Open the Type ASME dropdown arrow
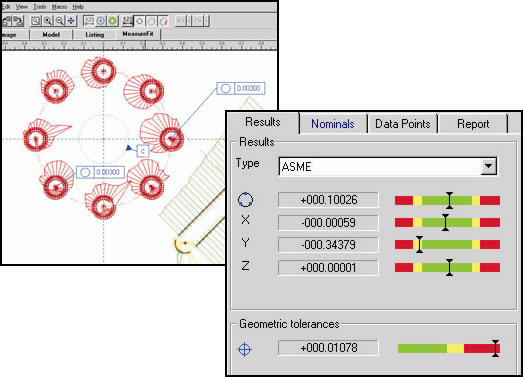This screenshot has width=523, height=377. [488, 166]
